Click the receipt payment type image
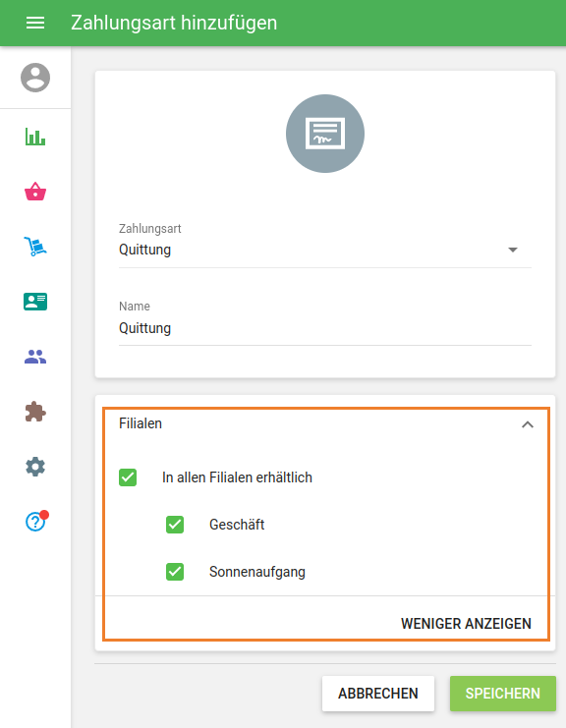This screenshot has width=566, height=728. pyautogui.click(x=325, y=134)
